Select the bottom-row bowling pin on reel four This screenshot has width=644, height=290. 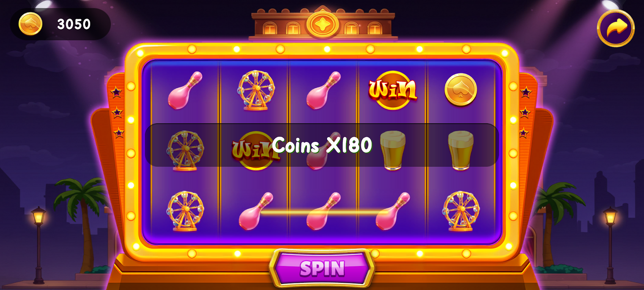(x=393, y=211)
